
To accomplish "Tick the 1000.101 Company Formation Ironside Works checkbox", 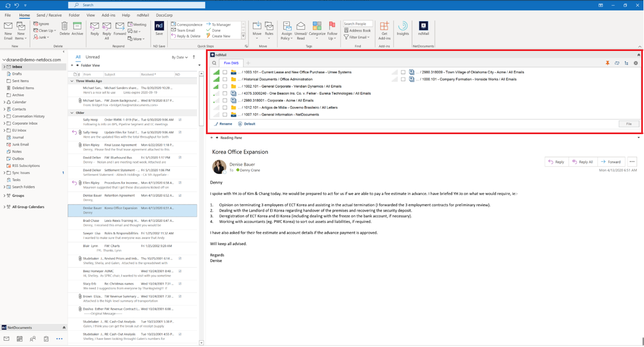I will coord(403,79).
